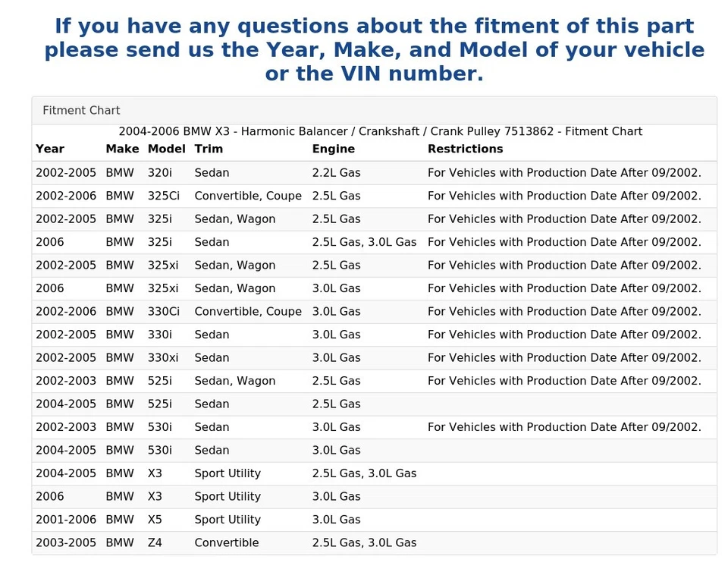Click the Engine column header
This screenshot has width=728, height=569.
point(333,149)
